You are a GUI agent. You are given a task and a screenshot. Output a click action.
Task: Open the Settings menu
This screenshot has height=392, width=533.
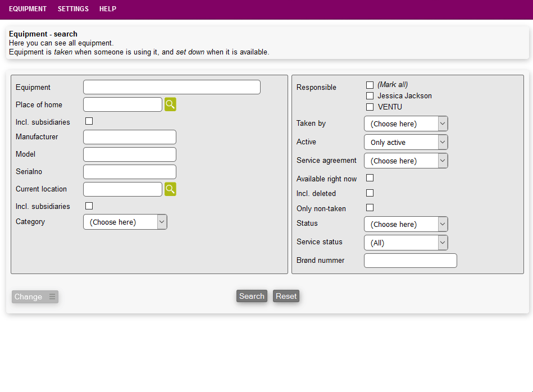coord(73,9)
